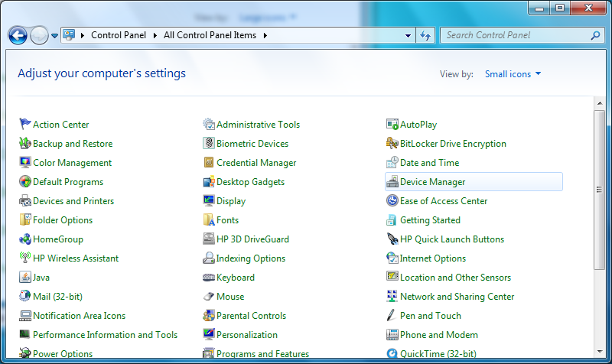Click the HP Wireless Assistant icon
Viewport: 612px width, 364px height.
[25, 258]
